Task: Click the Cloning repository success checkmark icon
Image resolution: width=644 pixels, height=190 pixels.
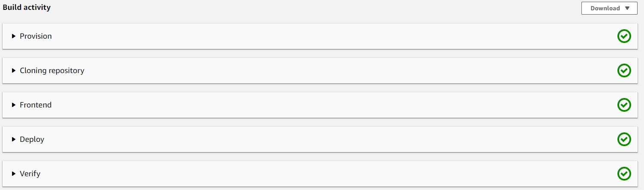Action: [624, 70]
